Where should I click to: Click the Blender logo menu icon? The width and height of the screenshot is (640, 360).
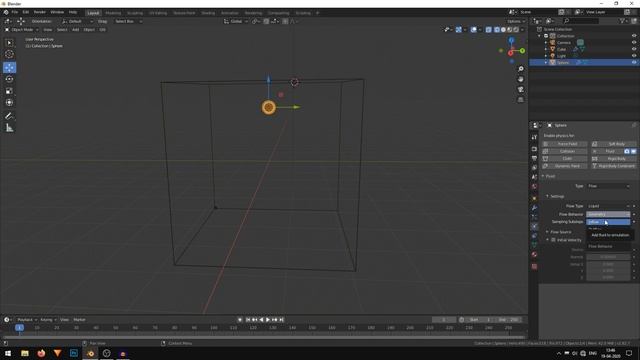pos(6,12)
